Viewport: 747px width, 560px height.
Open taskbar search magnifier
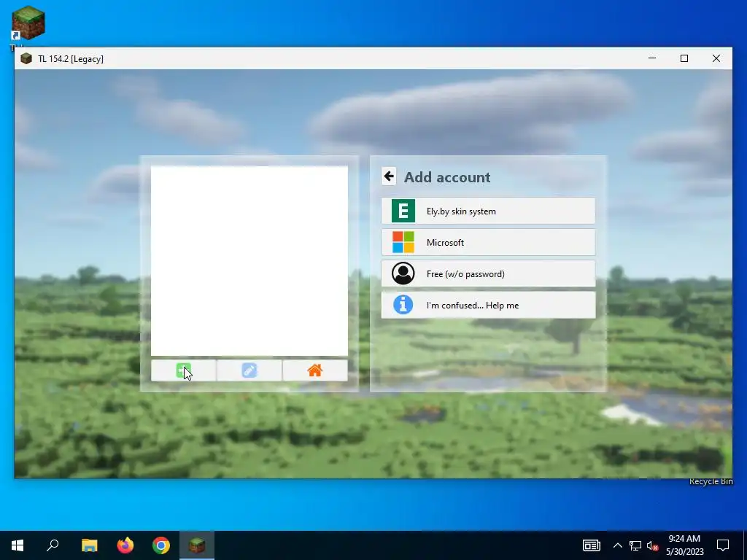[53, 545]
